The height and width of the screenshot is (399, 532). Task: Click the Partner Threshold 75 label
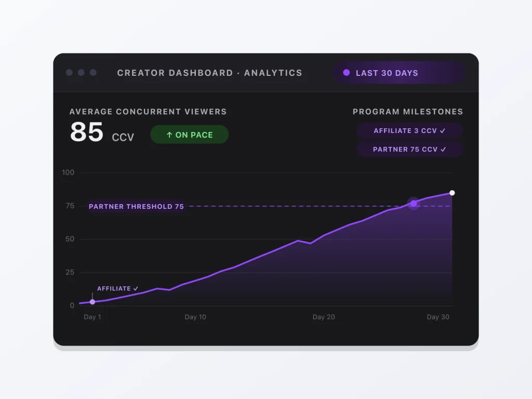pyautogui.click(x=137, y=206)
